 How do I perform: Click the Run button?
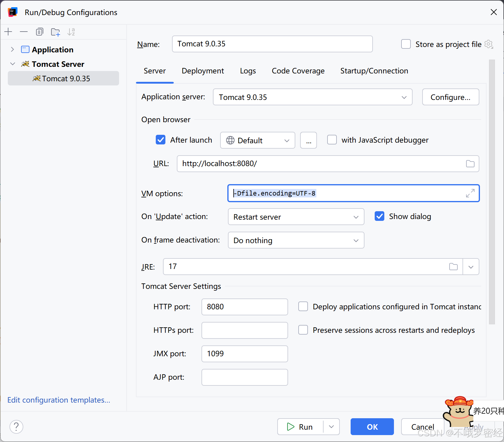pyautogui.click(x=300, y=427)
